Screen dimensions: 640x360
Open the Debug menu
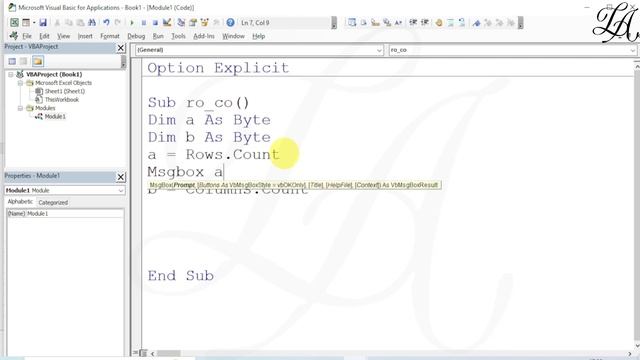pyautogui.click(x=136, y=36)
